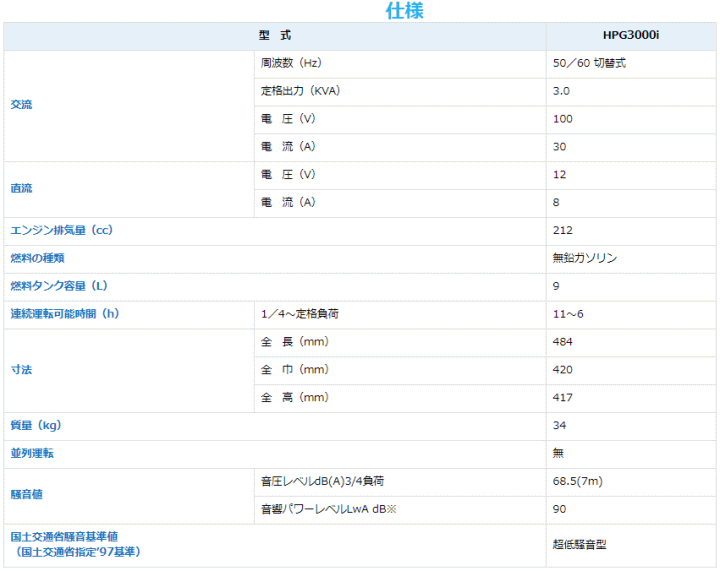This screenshot has width=720, height=571.
Task: Select the value 100
Action: point(562,119)
